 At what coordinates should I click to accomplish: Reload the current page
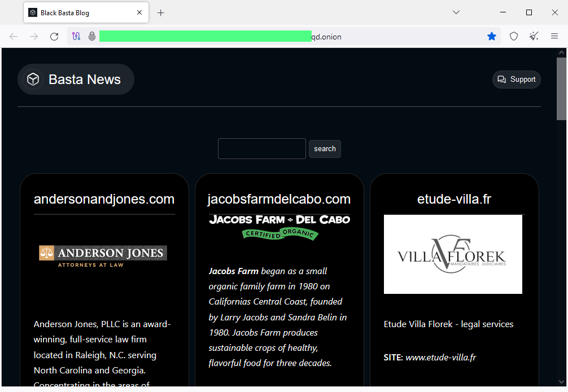click(x=54, y=37)
